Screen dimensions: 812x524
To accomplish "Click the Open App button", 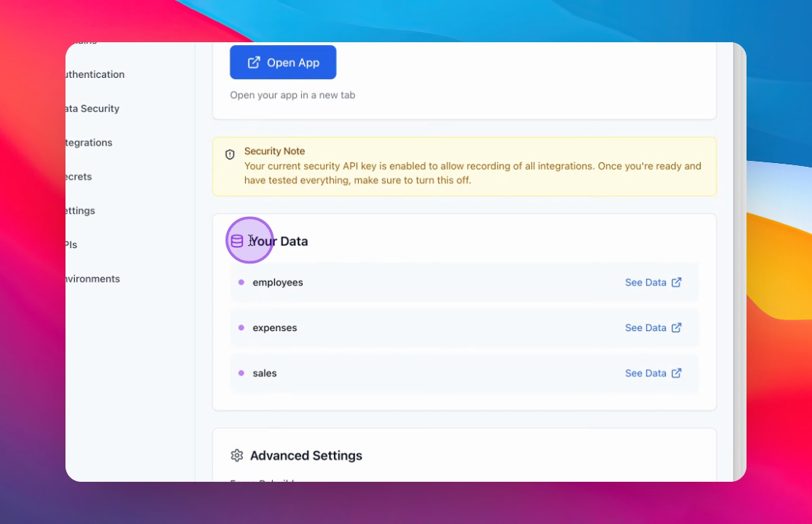I will (283, 62).
